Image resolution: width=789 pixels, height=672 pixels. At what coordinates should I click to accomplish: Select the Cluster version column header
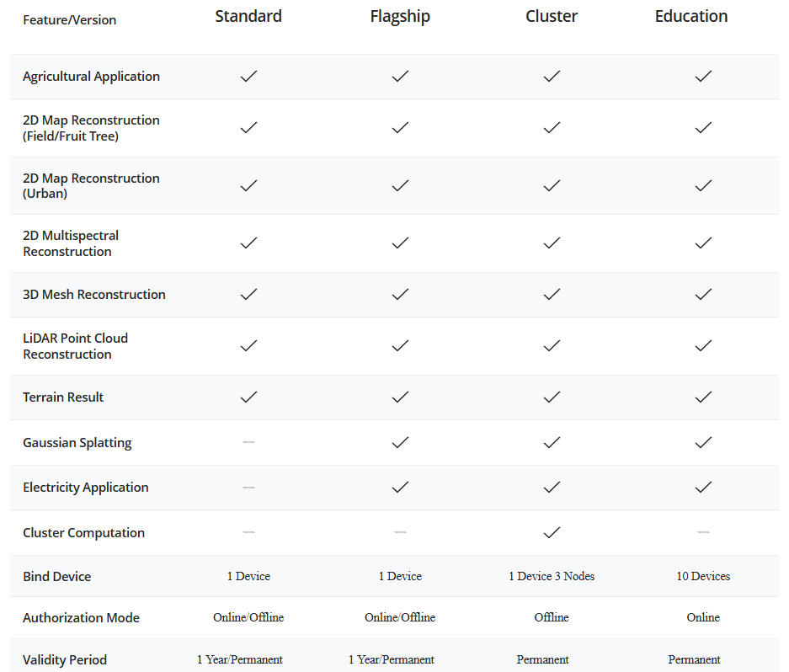(x=552, y=16)
